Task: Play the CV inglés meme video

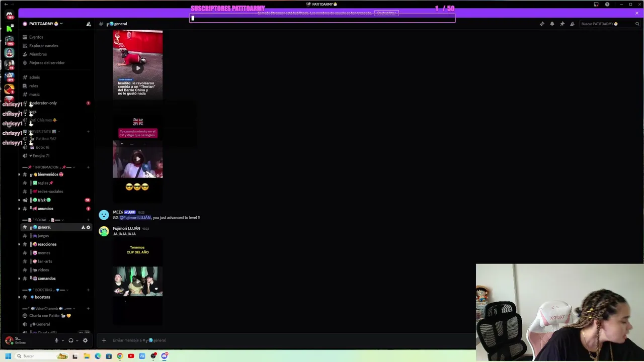Action: coord(138,159)
